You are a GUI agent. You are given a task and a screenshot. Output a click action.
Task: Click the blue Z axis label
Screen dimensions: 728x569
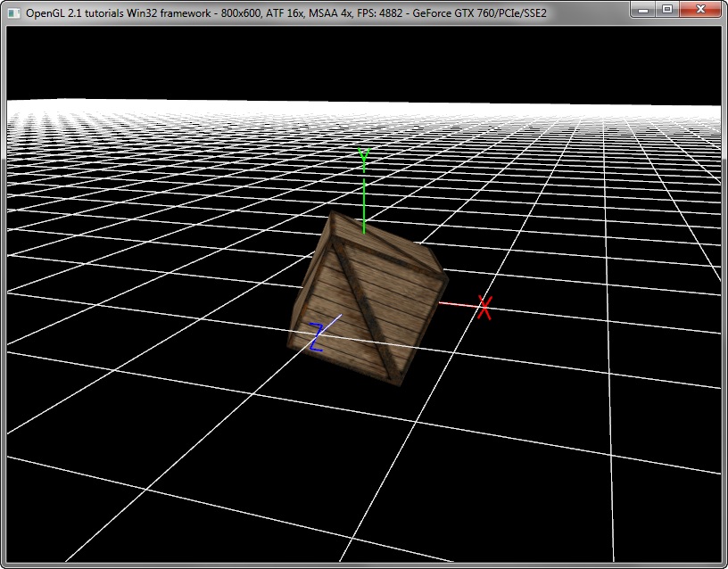(x=316, y=337)
